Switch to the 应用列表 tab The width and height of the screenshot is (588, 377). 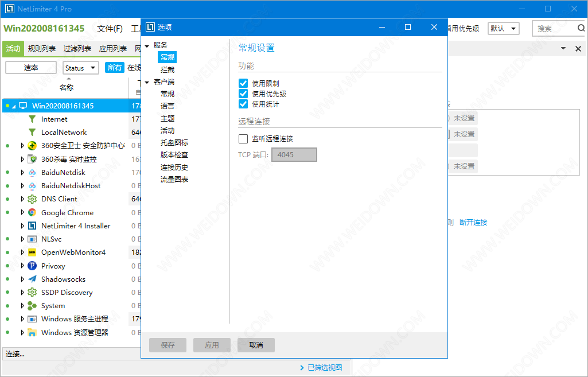coord(113,49)
